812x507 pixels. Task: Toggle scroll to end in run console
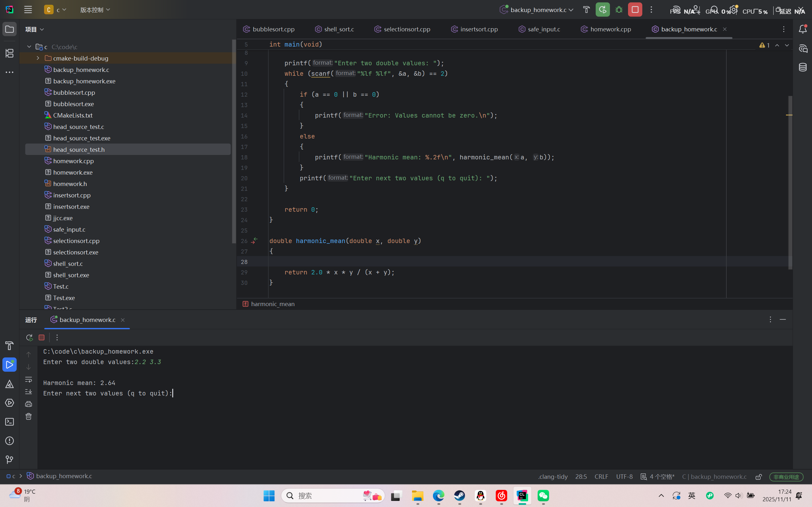pos(29,391)
